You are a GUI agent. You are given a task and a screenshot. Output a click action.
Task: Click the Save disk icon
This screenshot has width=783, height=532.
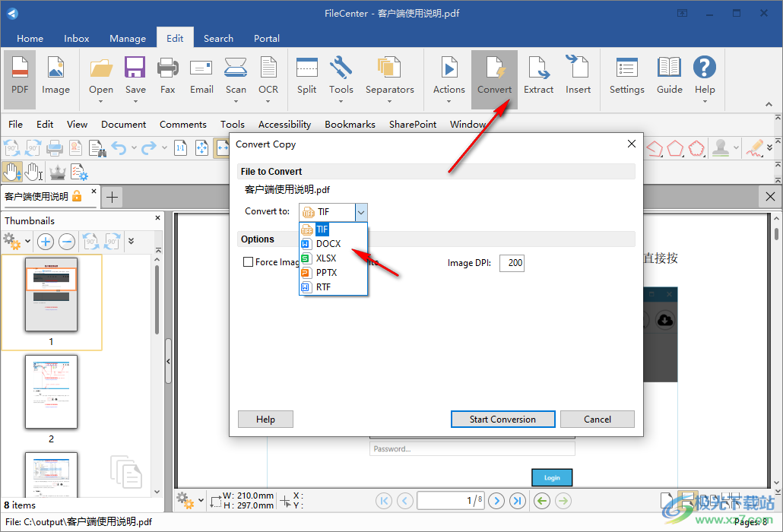pos(135,68)
